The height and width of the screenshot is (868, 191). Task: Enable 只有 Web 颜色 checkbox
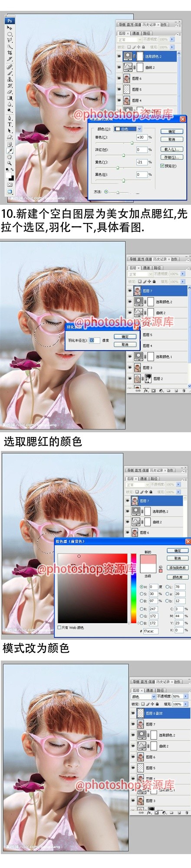(59, 628)
